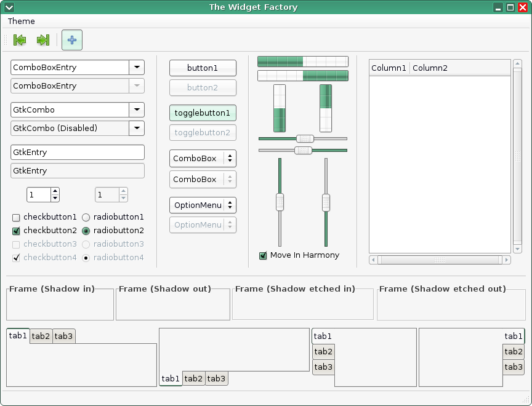Open the Theme menu

pyautogui.click(x=21, y=21)
